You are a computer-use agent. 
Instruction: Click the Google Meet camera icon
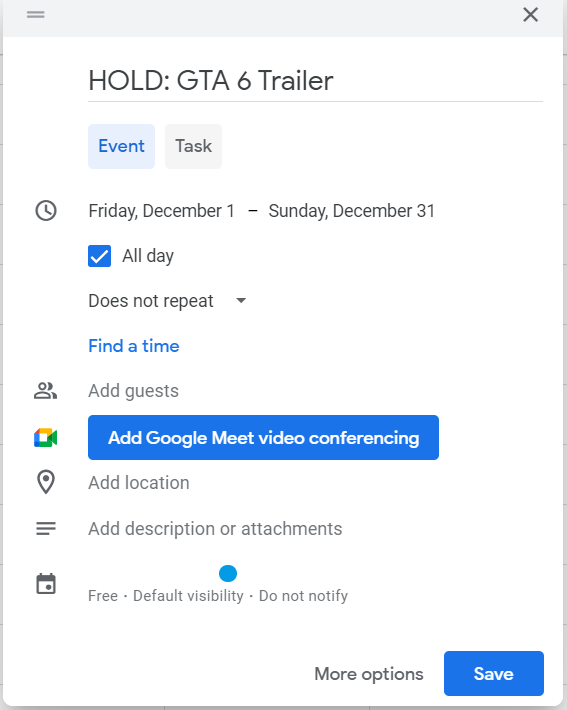click(x=46, y=437)
